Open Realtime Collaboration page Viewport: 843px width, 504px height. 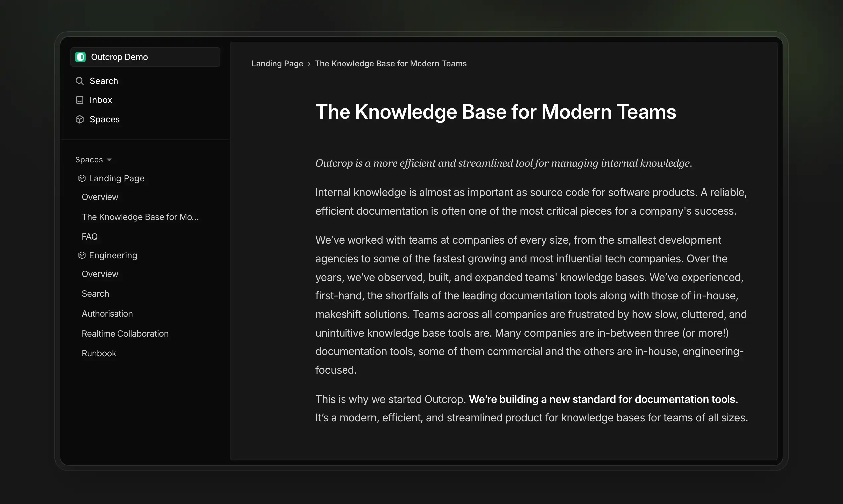click(125, 334)
